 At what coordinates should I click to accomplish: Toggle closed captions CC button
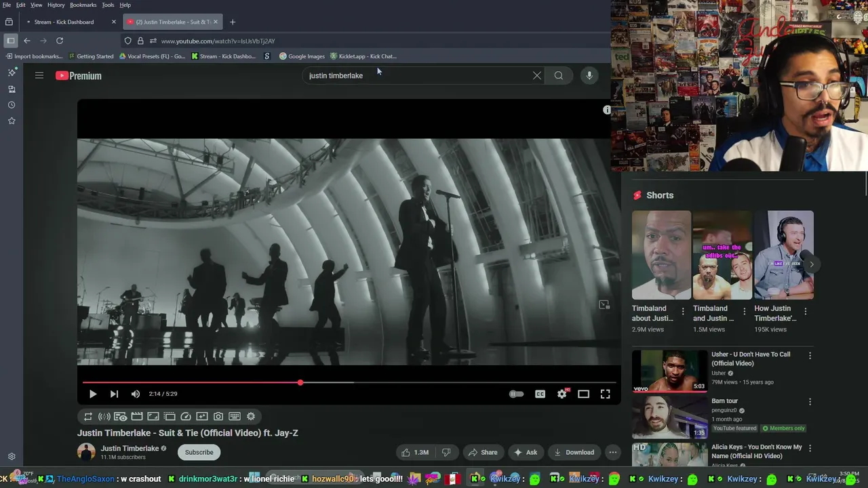point(540,394)
